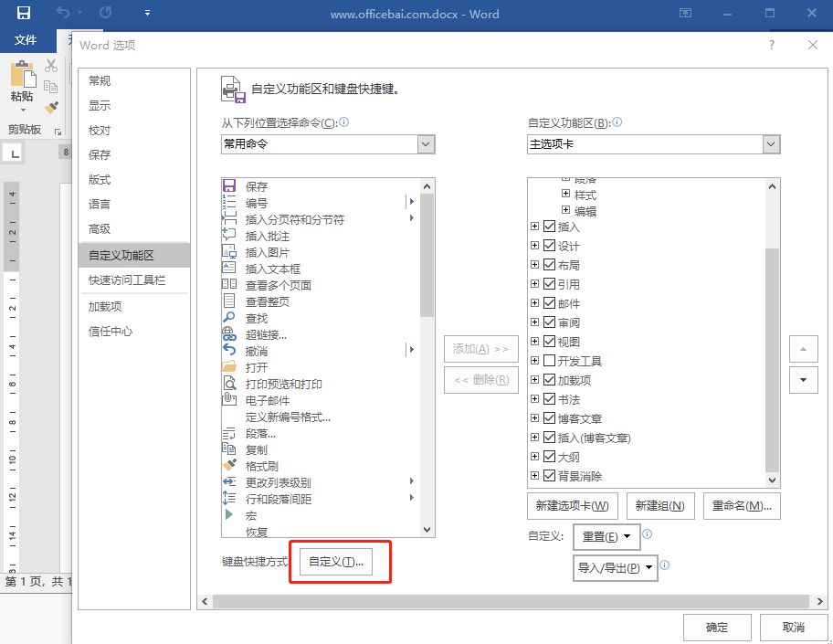Open the 导入/导出 dropdown button
833x644 pixels.
616,568
